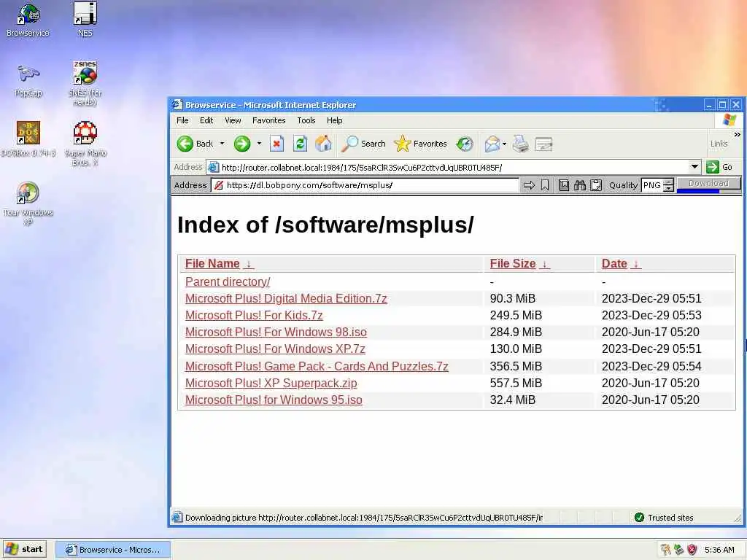Image resolution: width=747 pixels, height=560 pixels.
Task: Open the Back button history dropdown arrow
Action: (x=222, y=144)
